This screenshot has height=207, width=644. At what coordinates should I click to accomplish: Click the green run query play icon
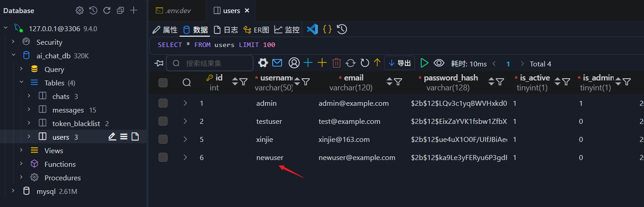pos(424,63)
